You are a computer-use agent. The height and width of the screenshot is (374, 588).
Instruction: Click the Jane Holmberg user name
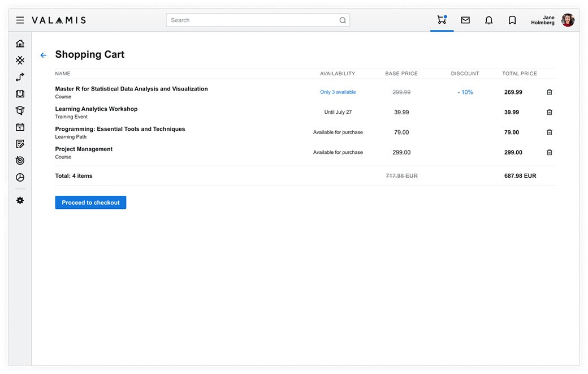click(543, 20)
